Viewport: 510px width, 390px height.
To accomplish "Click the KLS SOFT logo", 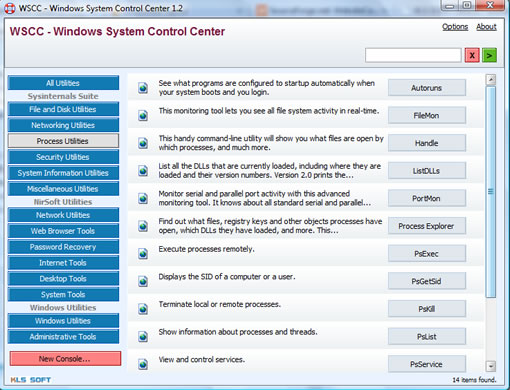I will 31,380.
